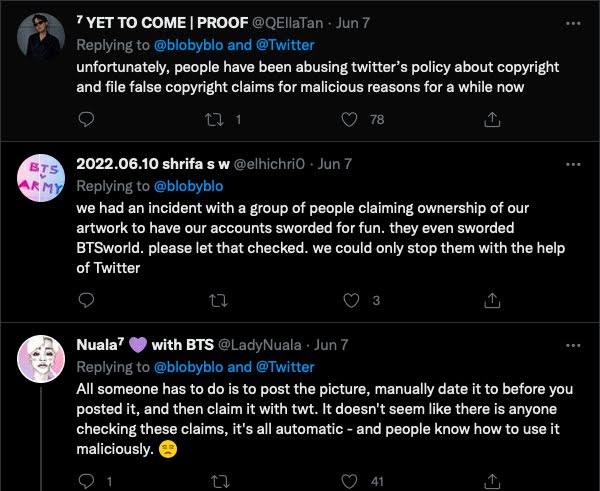Reply to LadyNuala's tweet with 1 reply
This screenshot has height=491, width=600.
(x=86, y=480)
